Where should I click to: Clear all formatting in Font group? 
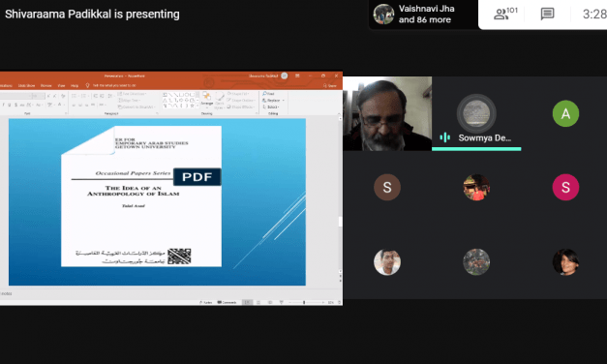[x=63, y=96]
